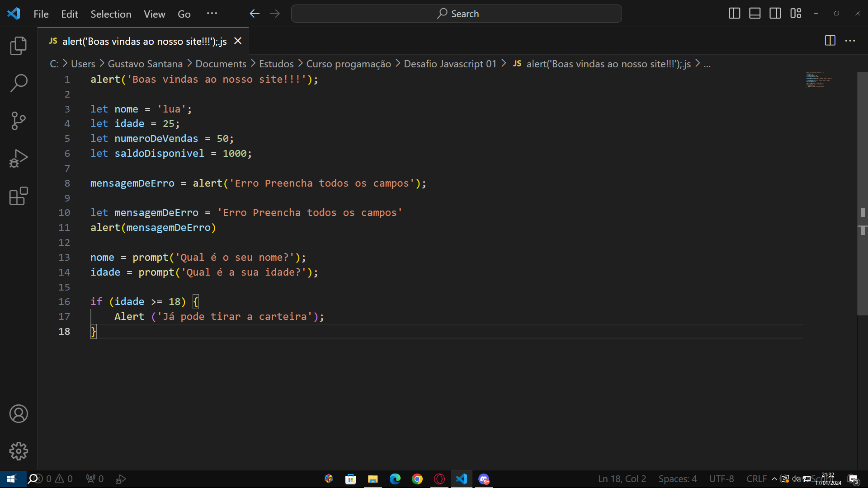Expand breadcrumb Gustavo Santana folder
868x488 pixels.
[x=145, y=64]
